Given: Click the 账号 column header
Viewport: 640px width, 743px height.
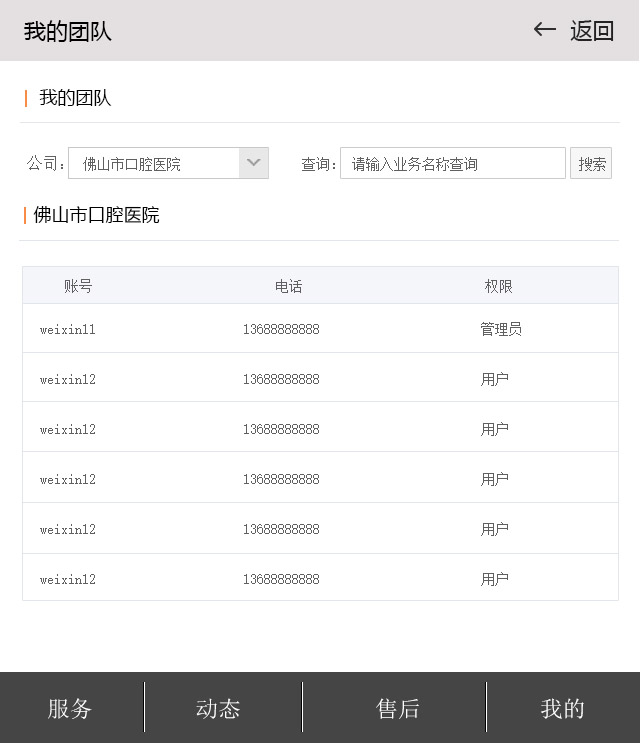Looking at the screenshot, I should [78, 286].
